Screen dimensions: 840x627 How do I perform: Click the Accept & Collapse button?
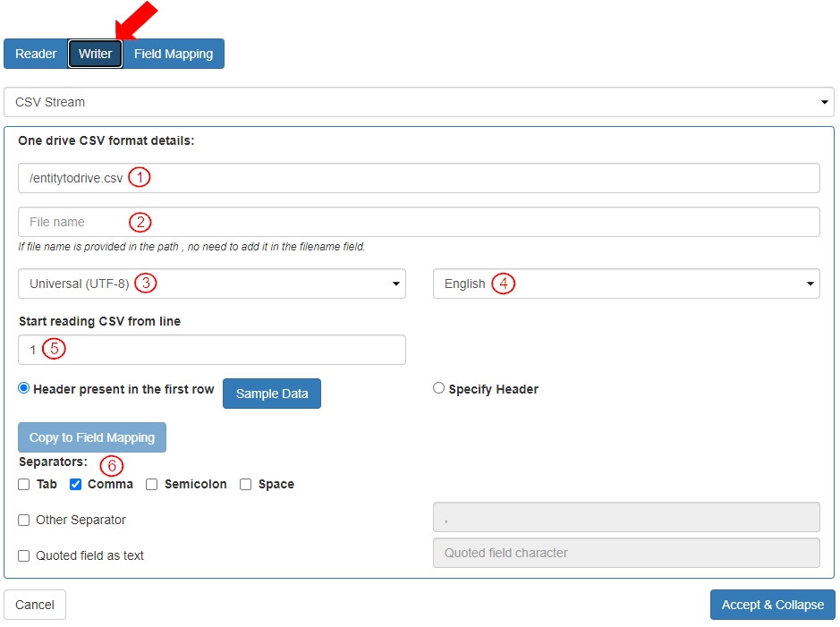772,605
